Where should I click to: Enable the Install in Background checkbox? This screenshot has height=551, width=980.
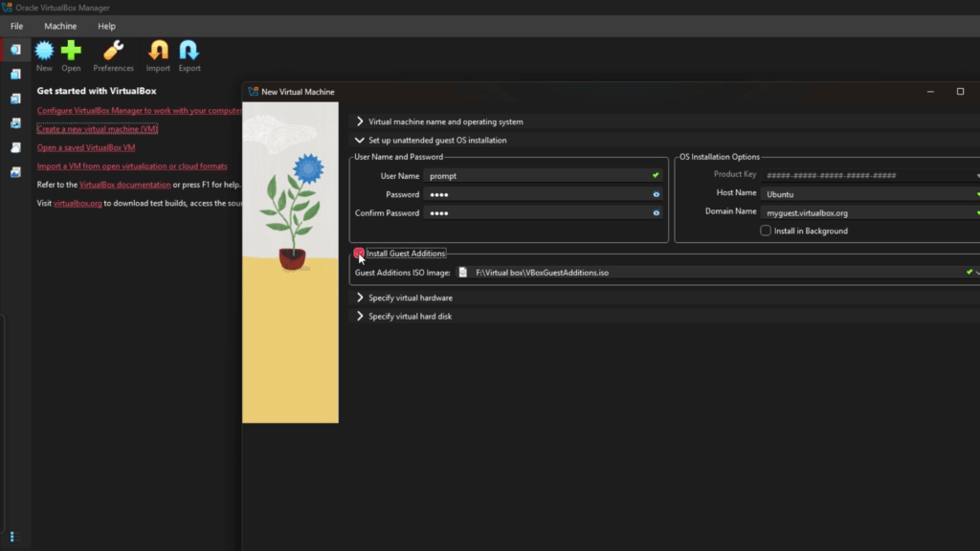766,231
